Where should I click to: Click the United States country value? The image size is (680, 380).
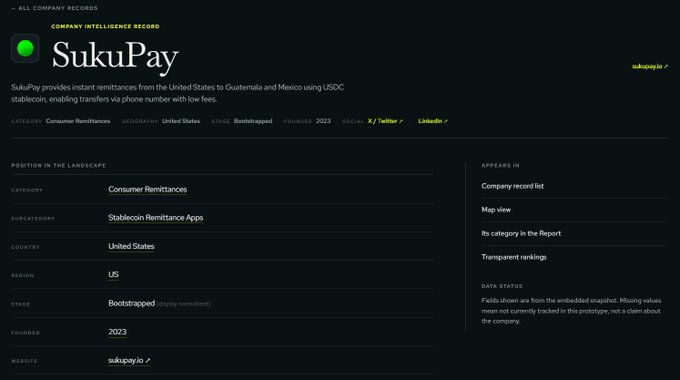131,246
